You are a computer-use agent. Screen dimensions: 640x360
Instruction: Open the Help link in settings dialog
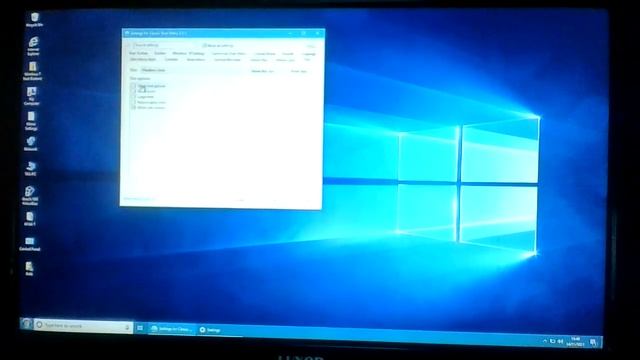tap(311, 46)
